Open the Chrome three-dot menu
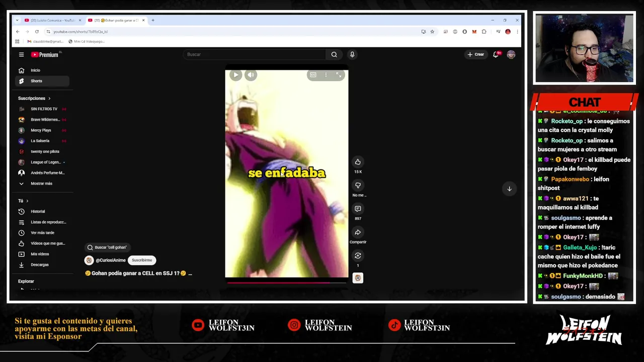This screenshot has width=644, height=362. (517, 32)
